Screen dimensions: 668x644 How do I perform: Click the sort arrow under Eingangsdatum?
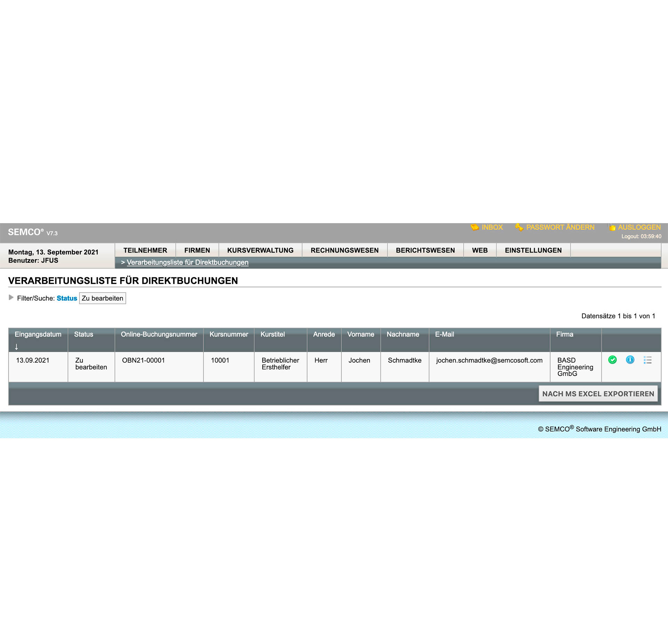tap(16, 347)
